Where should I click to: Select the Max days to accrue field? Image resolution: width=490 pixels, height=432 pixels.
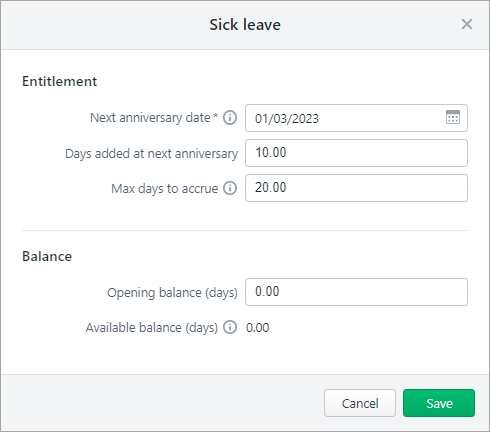click(356, 188)
